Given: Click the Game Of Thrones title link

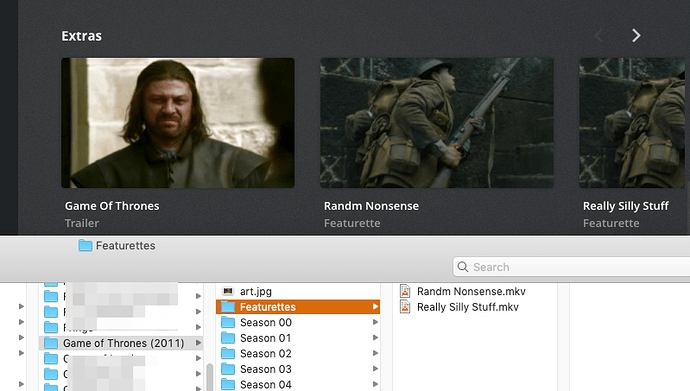Looking at the screenshot, I should click(x=112, y=206).
